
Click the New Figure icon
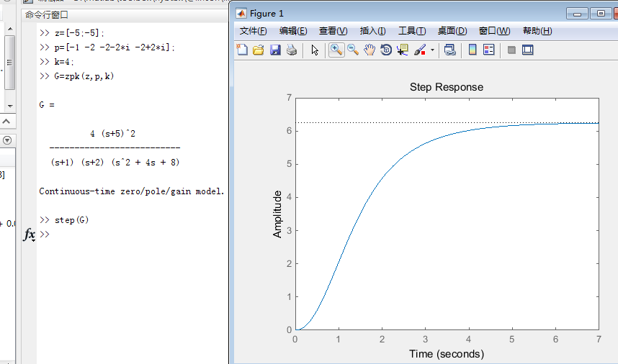coord(242,50)
